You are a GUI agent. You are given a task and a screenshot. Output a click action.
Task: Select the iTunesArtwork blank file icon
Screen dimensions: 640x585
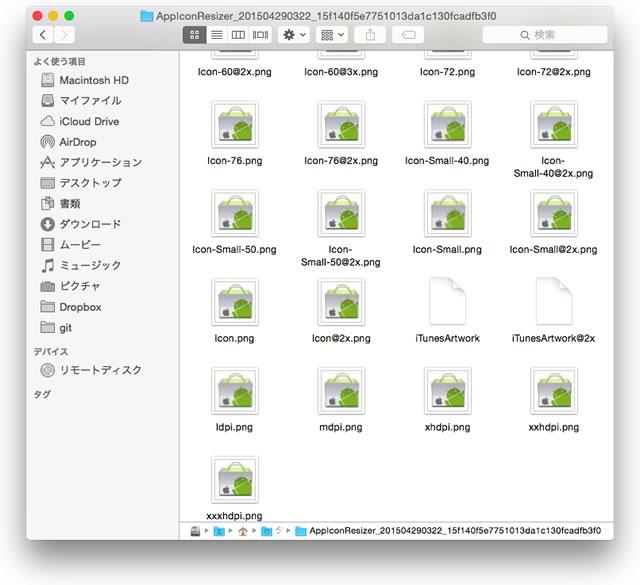(448, 301)
